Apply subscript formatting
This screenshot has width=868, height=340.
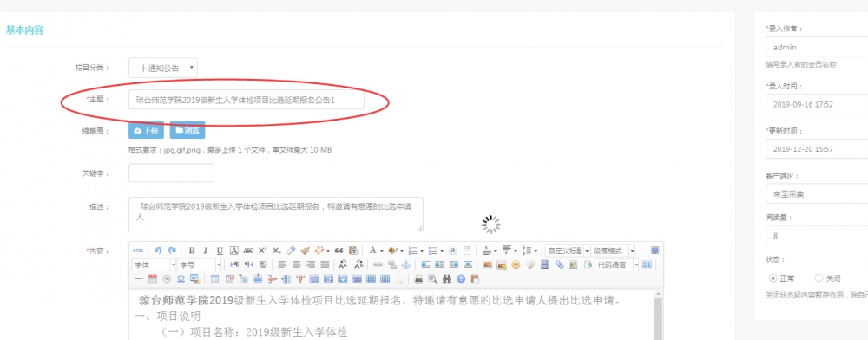click(277, 251)
